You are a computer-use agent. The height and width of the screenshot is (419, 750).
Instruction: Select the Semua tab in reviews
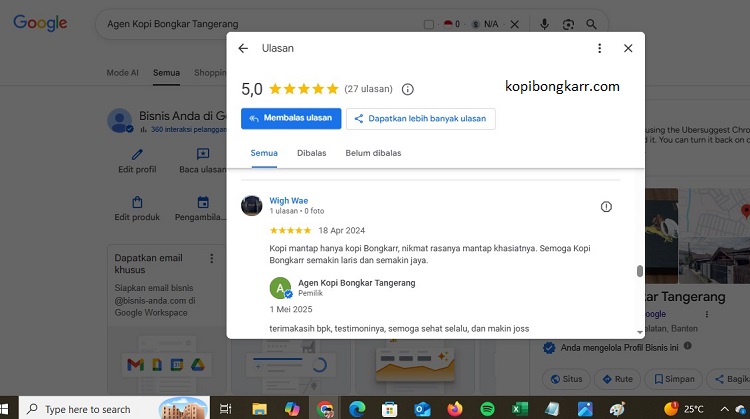coord(264,153)
